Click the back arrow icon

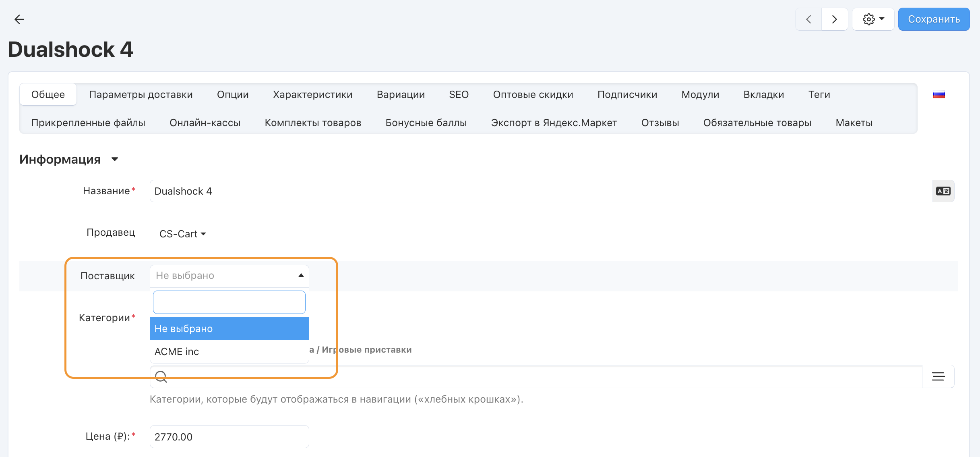click(19, 19)
